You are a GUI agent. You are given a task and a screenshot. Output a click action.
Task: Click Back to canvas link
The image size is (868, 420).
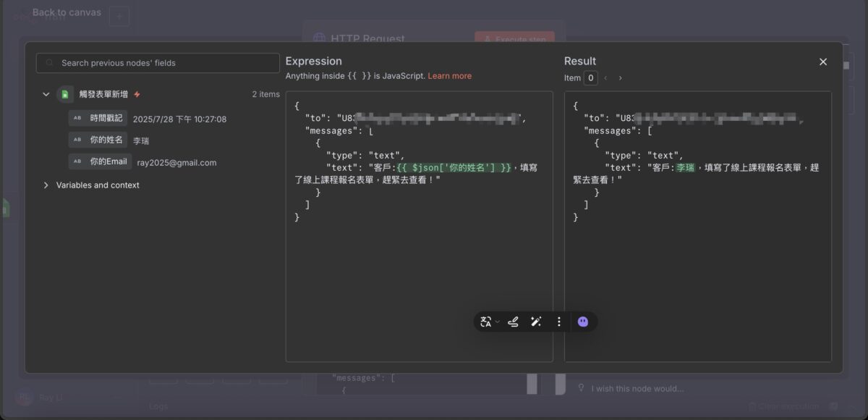coord(67,12)
